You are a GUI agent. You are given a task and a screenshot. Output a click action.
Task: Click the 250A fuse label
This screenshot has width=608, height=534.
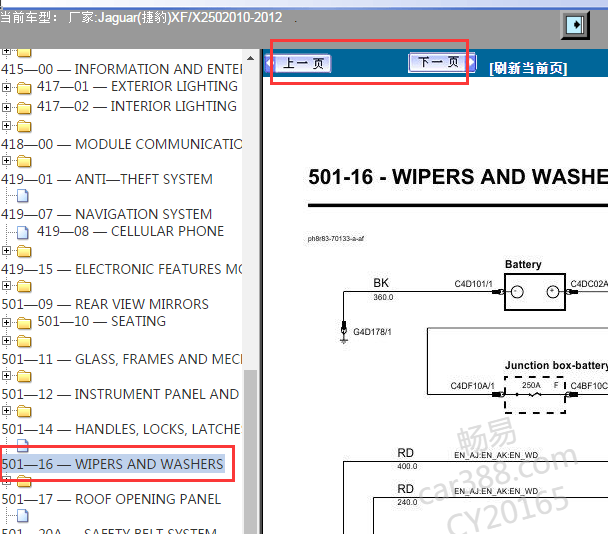pyautogui.click(x=531, y=385)
